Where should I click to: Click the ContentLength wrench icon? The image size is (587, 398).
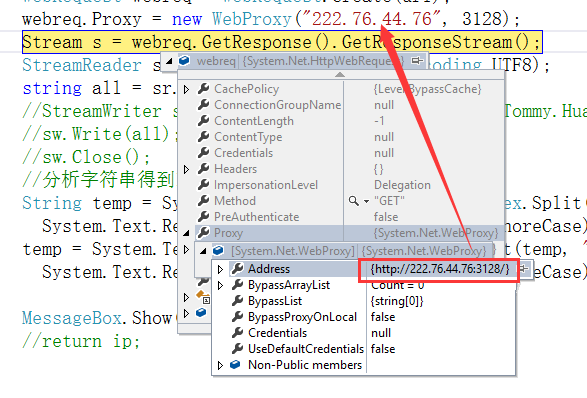point(204,121)
